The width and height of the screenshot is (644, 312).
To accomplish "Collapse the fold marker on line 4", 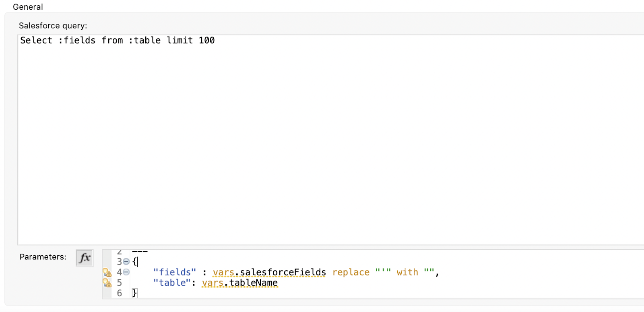I will (126, 272).
